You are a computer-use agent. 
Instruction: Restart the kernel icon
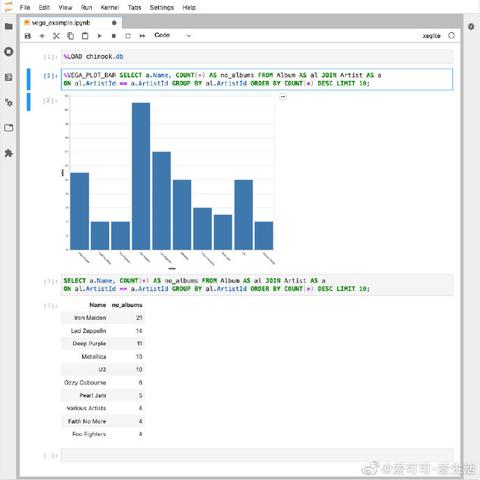pos(128,36)
